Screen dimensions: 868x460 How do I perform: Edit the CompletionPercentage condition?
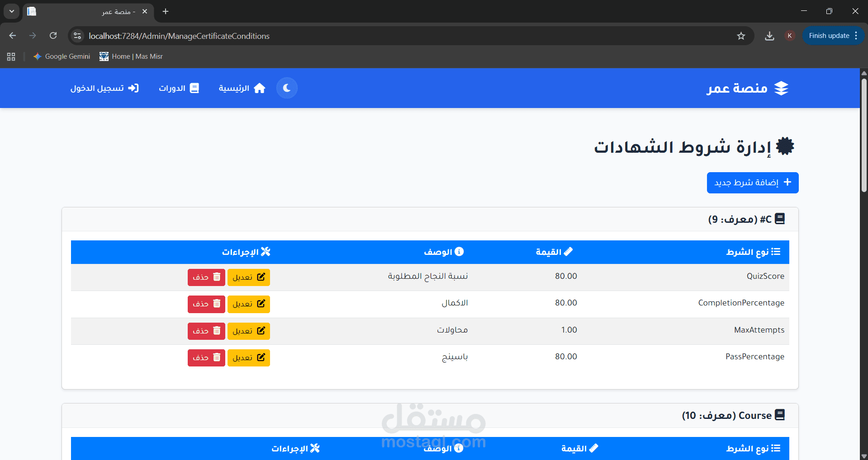(x=249, y=304)
